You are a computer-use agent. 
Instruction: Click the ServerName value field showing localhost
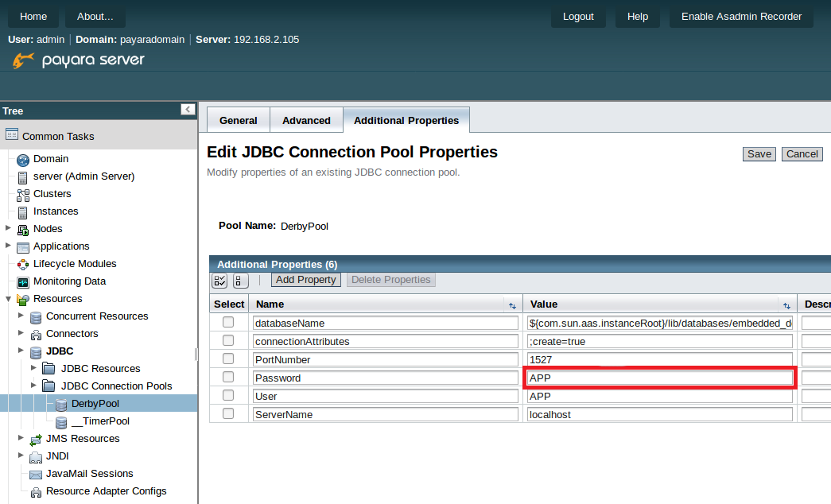click(x=660, y=414)
